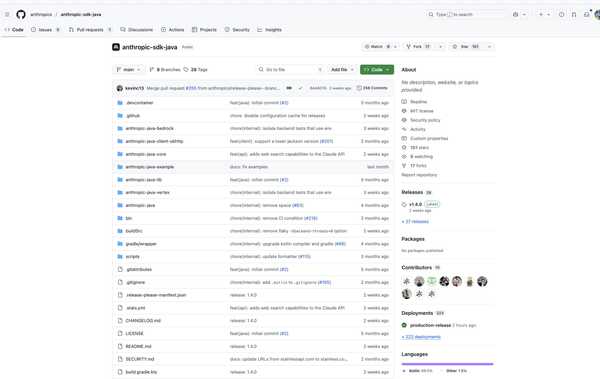Click the LICENSE file icon
Viewport: 600px width, 379px height.
(x=120, y=333)
